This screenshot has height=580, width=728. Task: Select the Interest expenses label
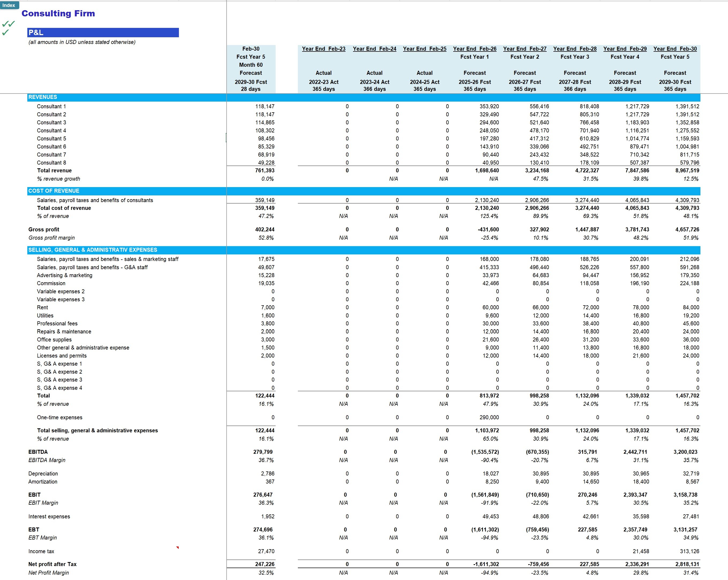click(x=49, y=516)
